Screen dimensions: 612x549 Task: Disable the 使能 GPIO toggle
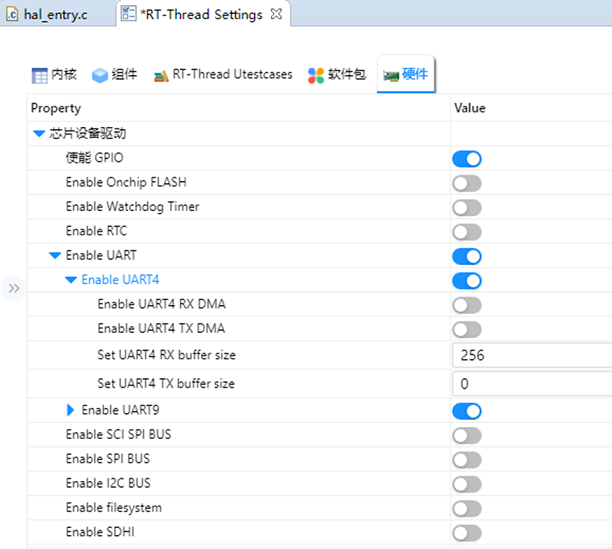pyautogui.click(x=467, y=159)
